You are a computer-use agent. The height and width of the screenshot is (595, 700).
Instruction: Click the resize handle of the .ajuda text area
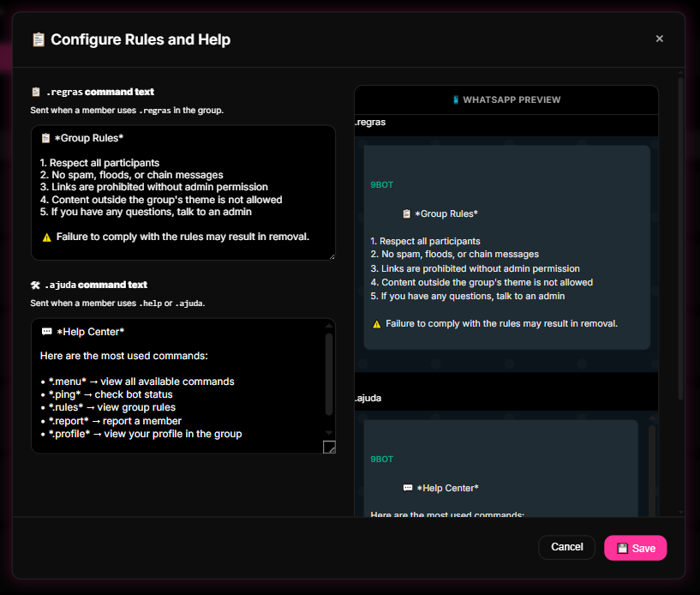pos(329,448)
